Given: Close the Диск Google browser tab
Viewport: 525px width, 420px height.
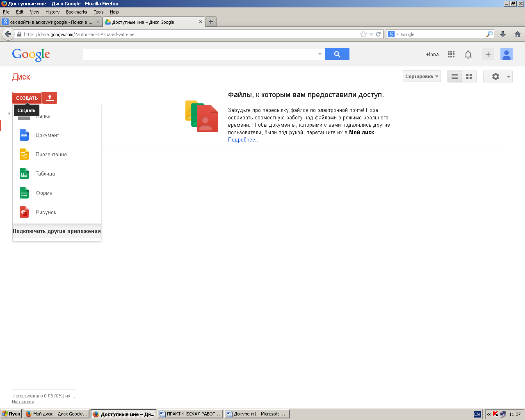Looking at the screenshot, I should pos(201,22).
